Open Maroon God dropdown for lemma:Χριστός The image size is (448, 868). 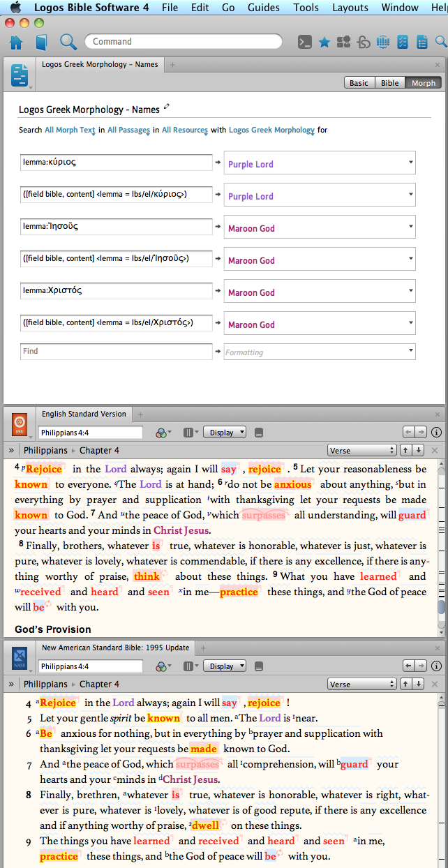320,291
